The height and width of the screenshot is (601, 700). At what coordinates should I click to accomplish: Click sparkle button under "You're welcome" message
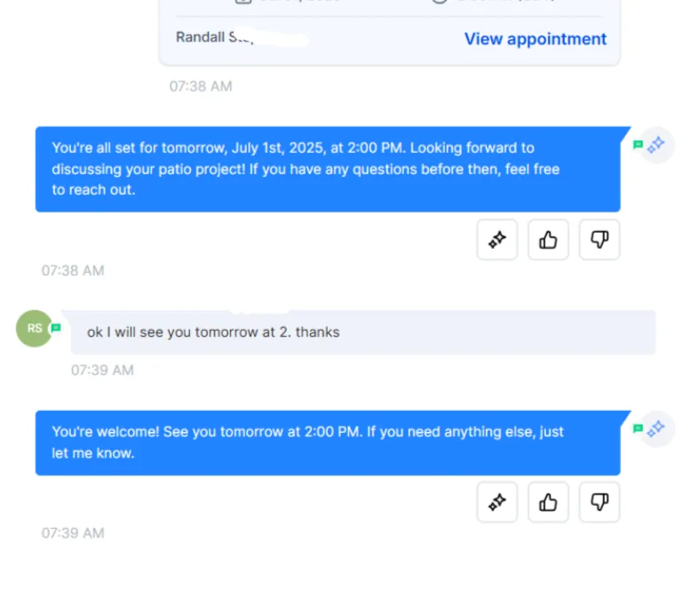pos(497,501)
